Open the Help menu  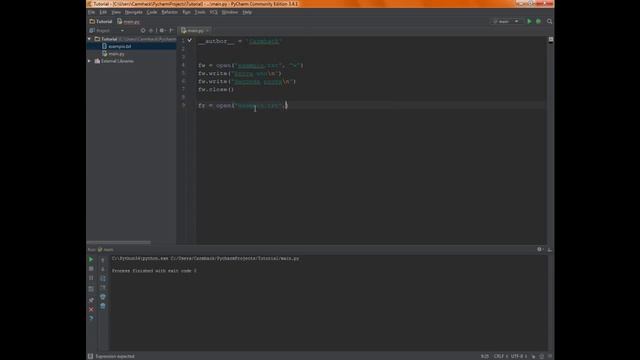[247, 12]
